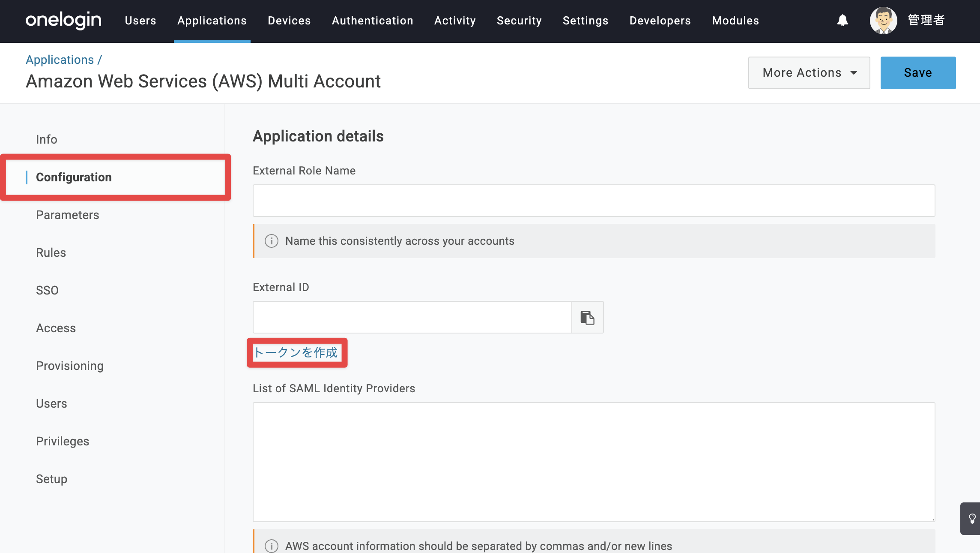Screen dimensions: 980x553
Task: Expand the More Actions dropdown
Action: click(x=809, y=73)
